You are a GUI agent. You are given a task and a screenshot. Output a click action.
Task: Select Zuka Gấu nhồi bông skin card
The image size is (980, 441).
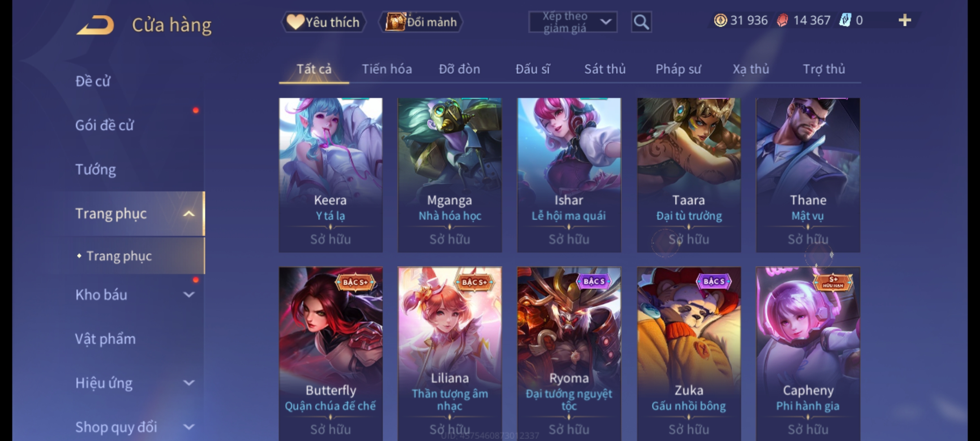pos(689,354)
